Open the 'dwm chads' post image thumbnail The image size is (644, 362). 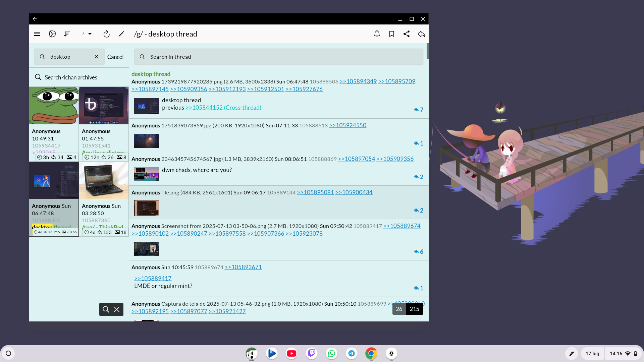tap(147, 174)
